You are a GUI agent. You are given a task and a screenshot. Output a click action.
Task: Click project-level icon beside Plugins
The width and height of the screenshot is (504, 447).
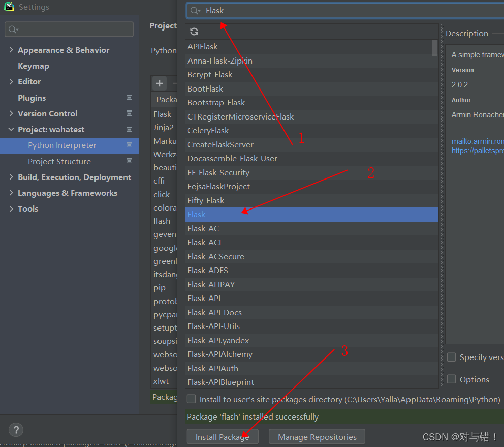[x=129, y=97]
